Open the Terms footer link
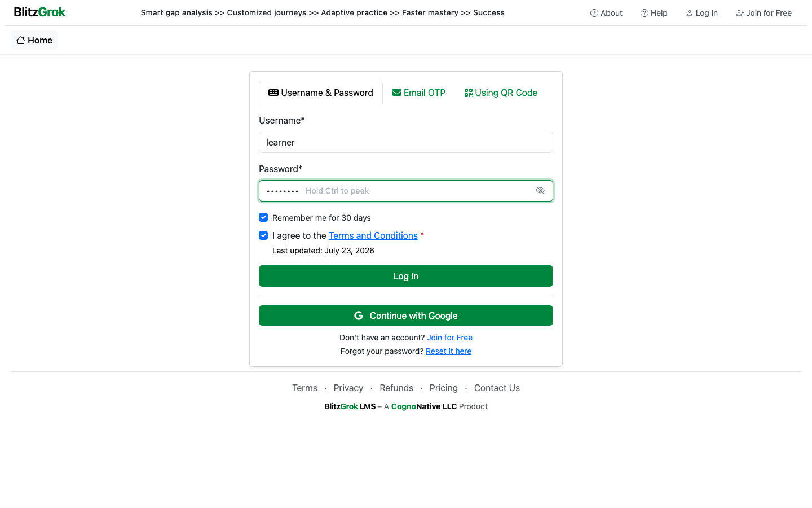The width and height of the screenshot is (812, 508). coord(304,388)
